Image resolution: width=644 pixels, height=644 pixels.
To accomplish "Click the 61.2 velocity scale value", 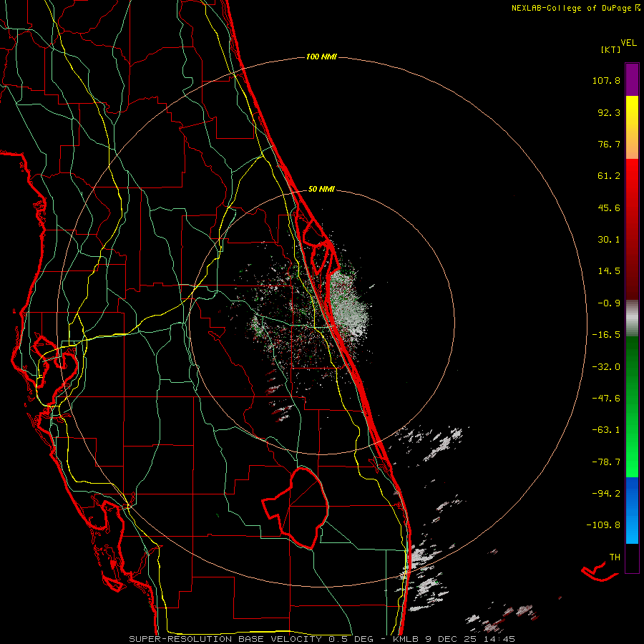I will (609, 176).
